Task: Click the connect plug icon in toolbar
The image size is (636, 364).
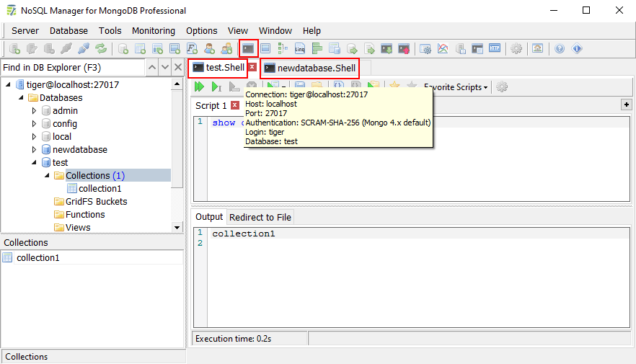Action: click(x=66, y=48)
